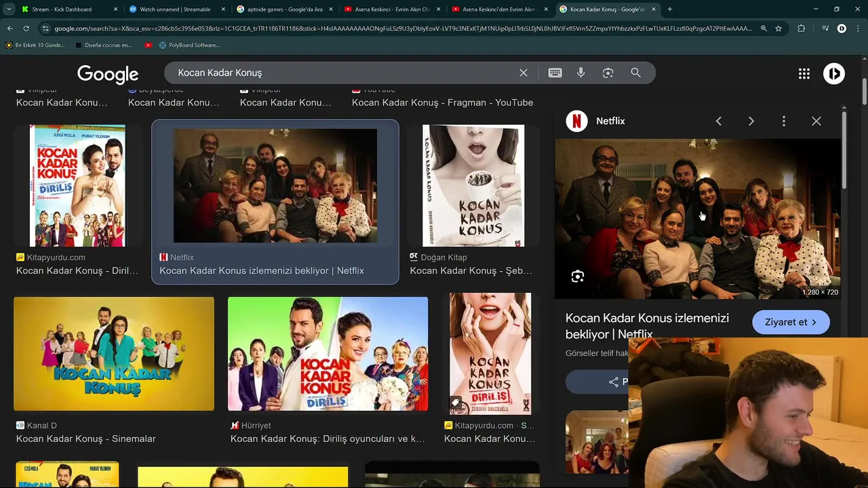This screenshot has width=868, height=488.
Task: Open the Google account avatar
Action: tap(834, 73)
